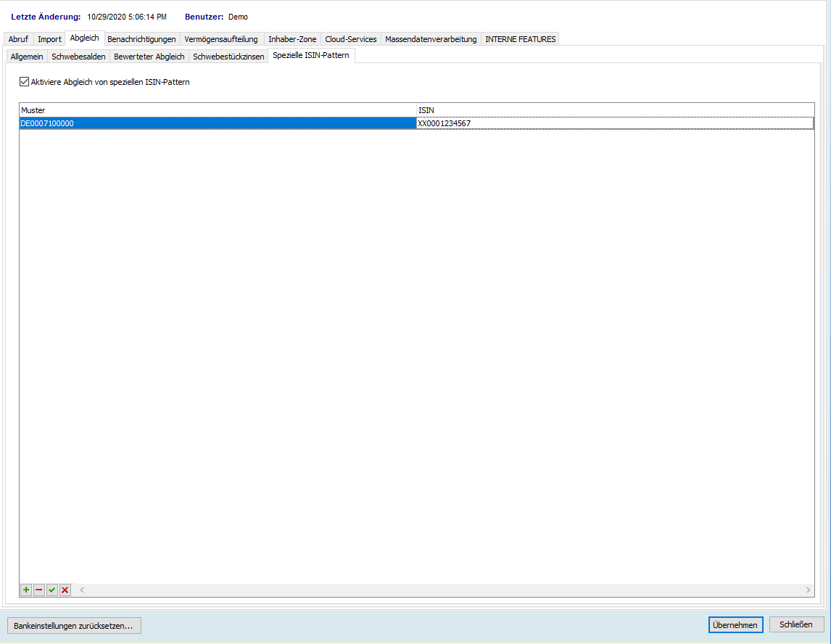Add a new ISIN pattern row with the green plus
Viewport: 831px width, 644px height.
(x=26, y=590)
